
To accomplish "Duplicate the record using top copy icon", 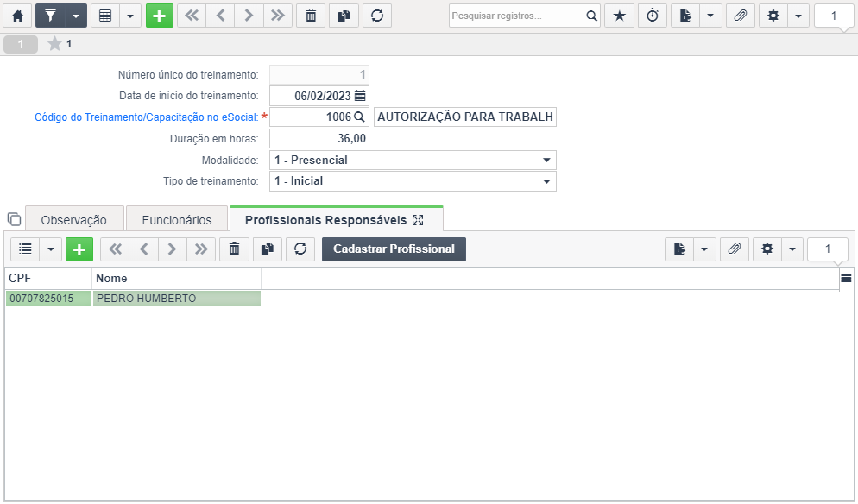I will point(344,16).
